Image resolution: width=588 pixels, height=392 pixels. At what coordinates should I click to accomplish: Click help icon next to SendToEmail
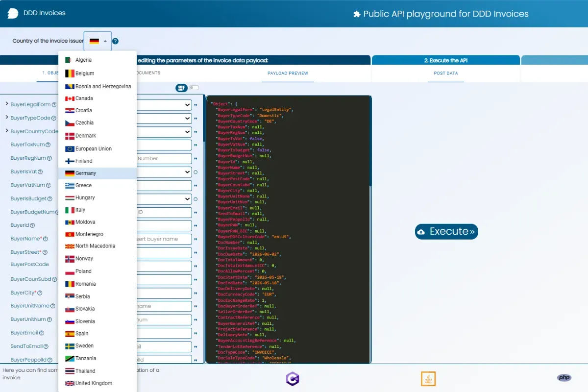coord(46,346)
